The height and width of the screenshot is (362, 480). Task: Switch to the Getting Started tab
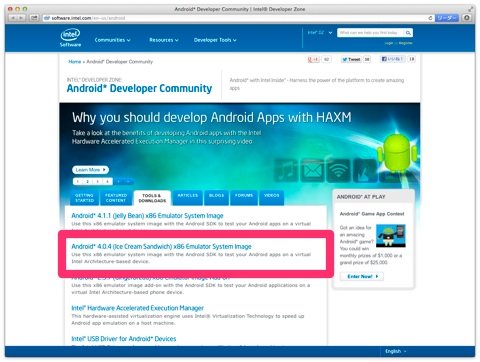tap(84, 198)
